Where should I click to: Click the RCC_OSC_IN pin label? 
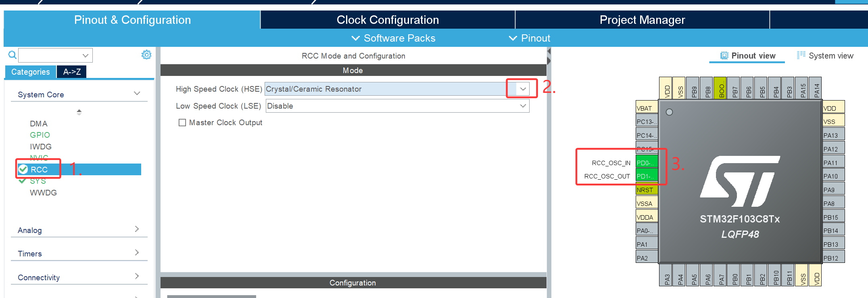[x=611, y=163]
